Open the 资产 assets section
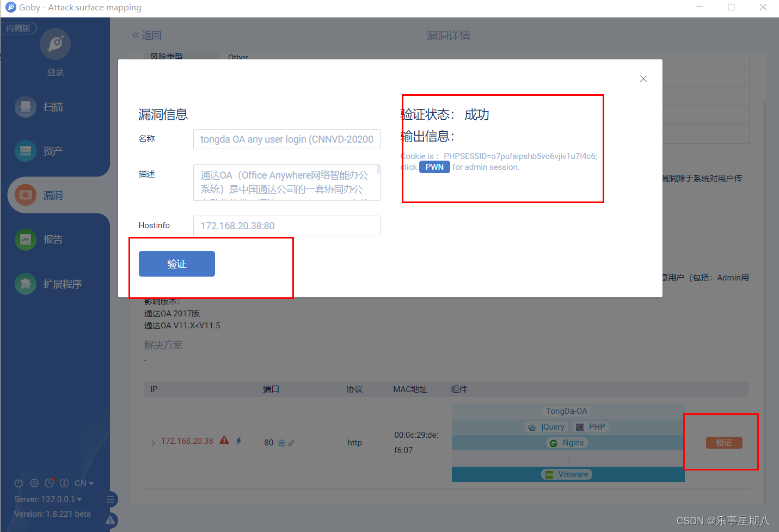Screen dimensions: 779x532 pyautogui.click(x=39, y=151)
